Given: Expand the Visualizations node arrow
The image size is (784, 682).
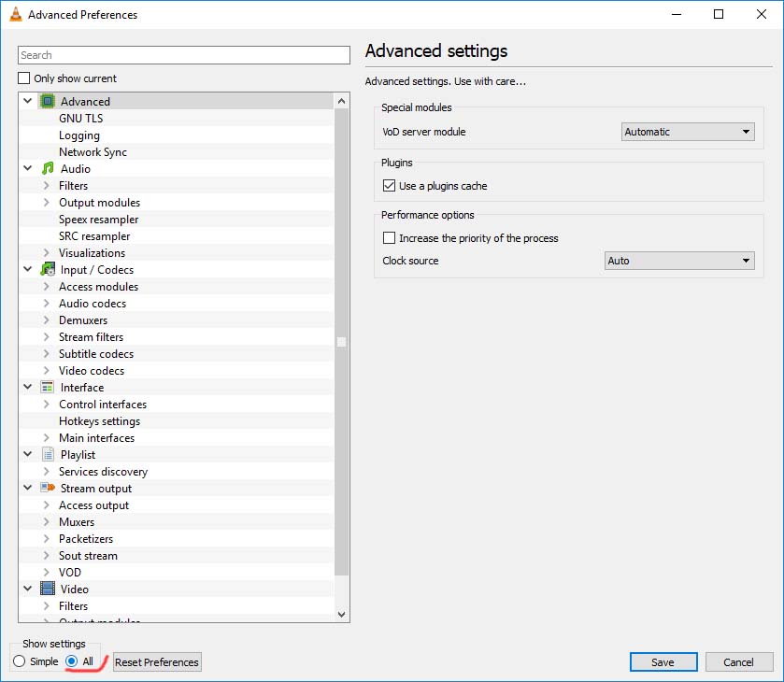Looking at the screenshot, I should 47,253.
